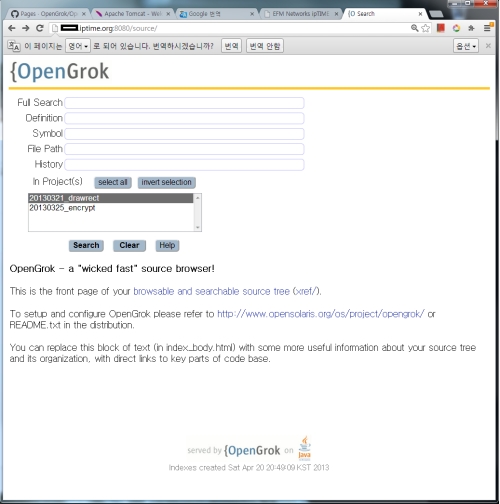Image resolution: width=500 pixels, height=504 pixels.
Task: Click the browser back arrow
Action: coord(12,28)
